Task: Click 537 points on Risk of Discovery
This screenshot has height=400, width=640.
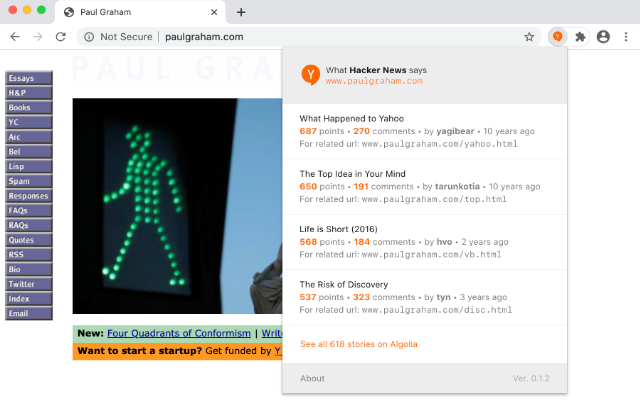Action: click(x=322, y=297)
